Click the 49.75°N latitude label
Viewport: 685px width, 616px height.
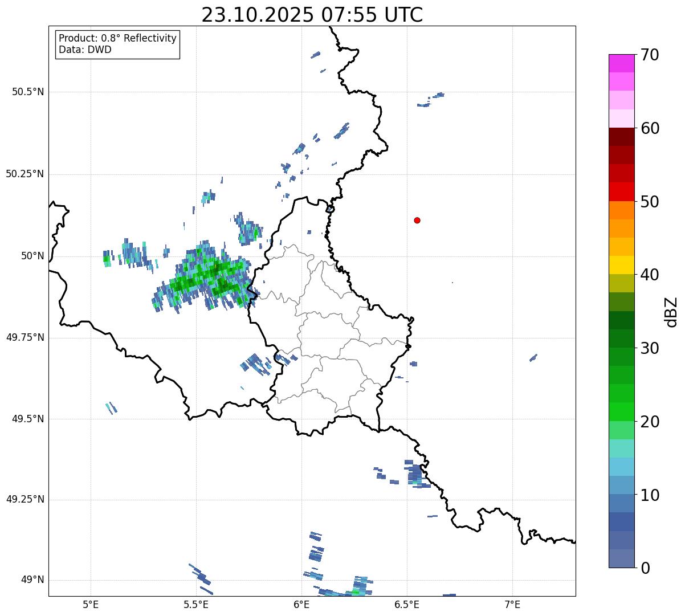click(x=25, y=337)
